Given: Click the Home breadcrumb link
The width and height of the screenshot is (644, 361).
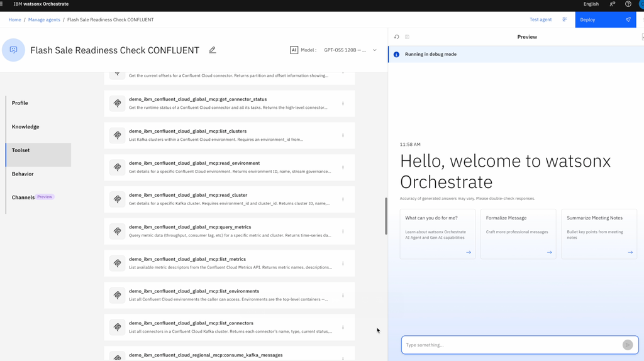Looking at the screenshot, I should 15,19.
